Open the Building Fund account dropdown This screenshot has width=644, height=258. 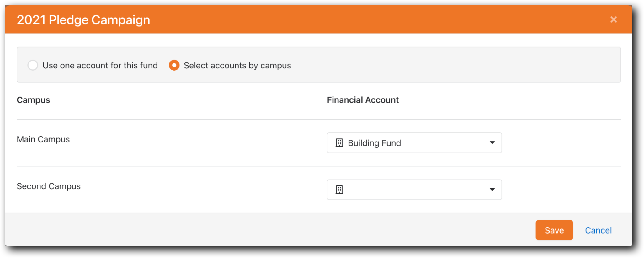[414, 143]
